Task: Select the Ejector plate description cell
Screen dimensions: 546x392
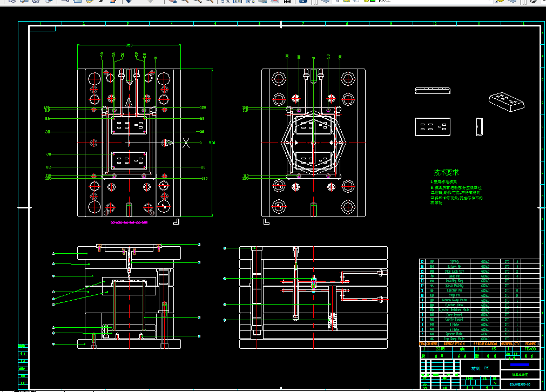Action: point(454,305)
